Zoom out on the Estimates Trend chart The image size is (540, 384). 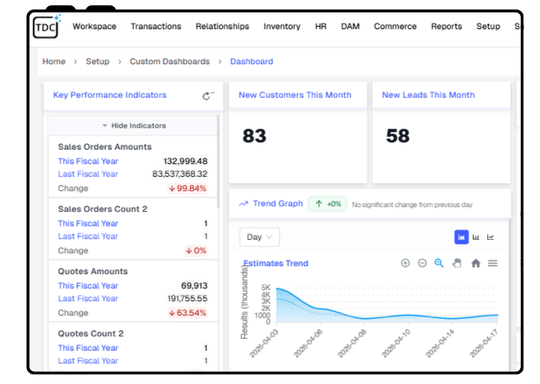tap(422, 263)
